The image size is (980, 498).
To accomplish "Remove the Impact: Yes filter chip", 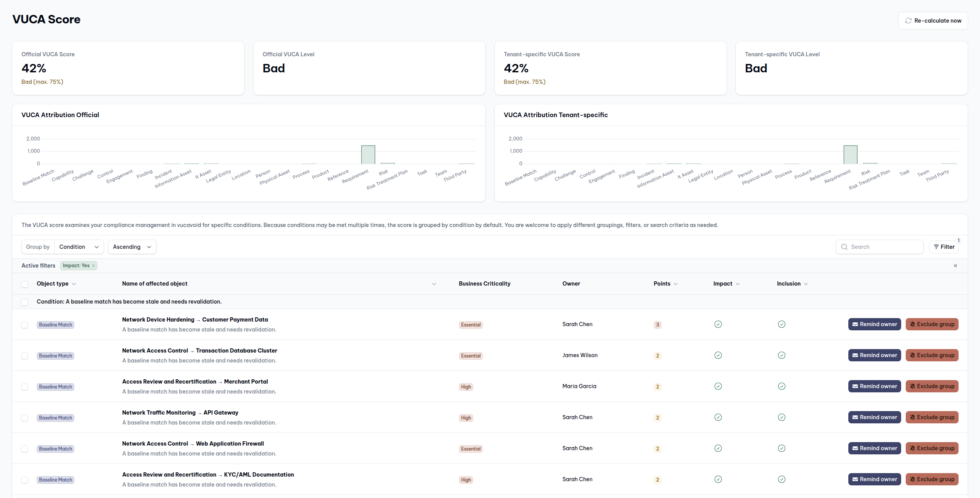I will [x=93, y=266].
